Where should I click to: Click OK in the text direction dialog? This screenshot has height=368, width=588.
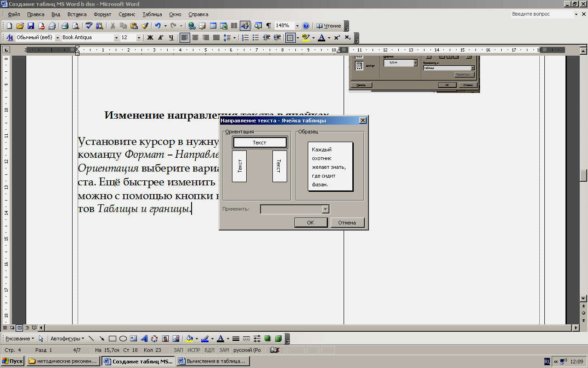point(311,223)
